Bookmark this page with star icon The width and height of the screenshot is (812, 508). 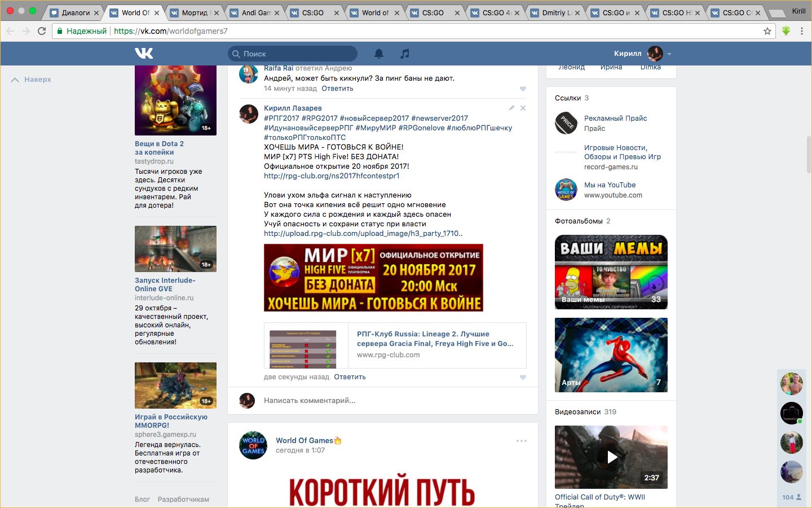pyautogui.click(x=767, y=31)
